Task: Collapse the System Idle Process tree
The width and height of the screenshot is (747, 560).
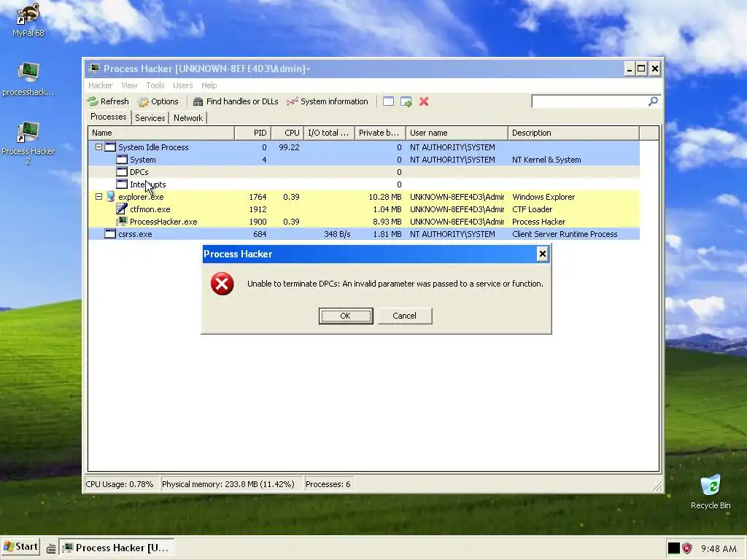Action: pyautogui.click(x=98, y=147)
